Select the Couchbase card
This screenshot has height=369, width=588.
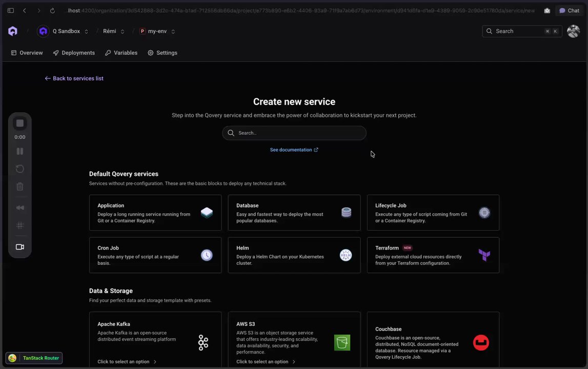click(x=433, y=340)
